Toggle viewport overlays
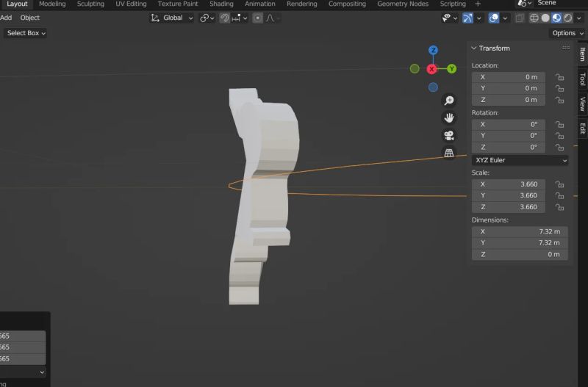 point(494,18)
